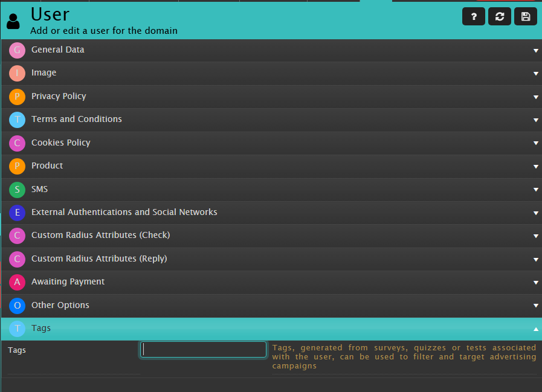Image resolution: width=542 pixels, height=392 pixels.
Task: Open Custom Radius Attributes (Reply) section
Action: 99,259
